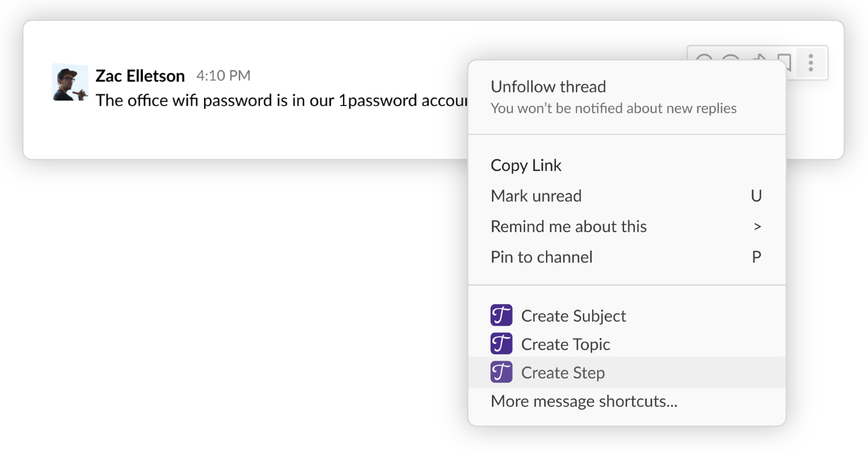Expand the Remind me submenu arrow

[757, 226]
